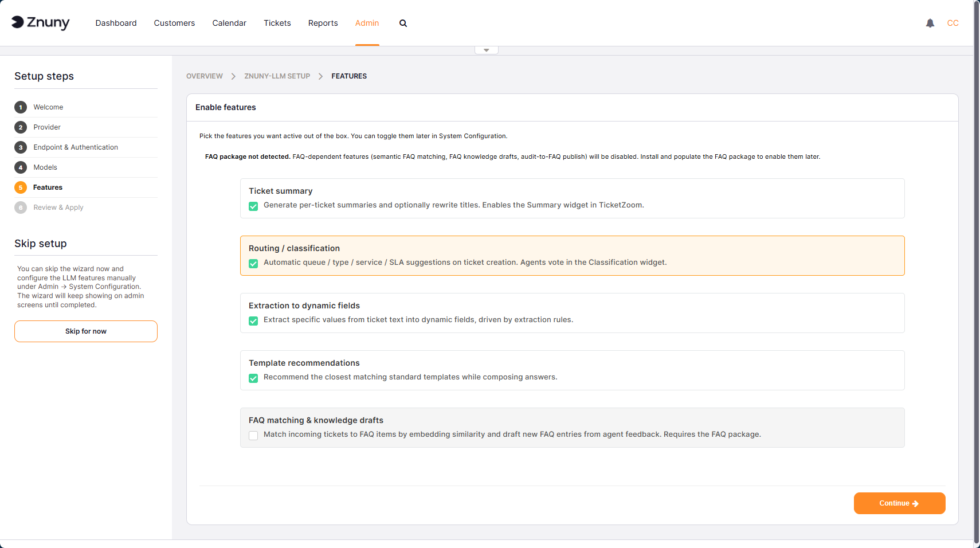Click step 6 circle icon for Review
980x548 pixels.
21,208
